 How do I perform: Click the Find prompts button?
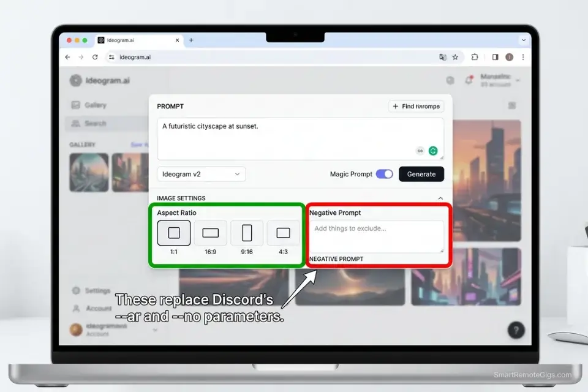coord(417,107)
